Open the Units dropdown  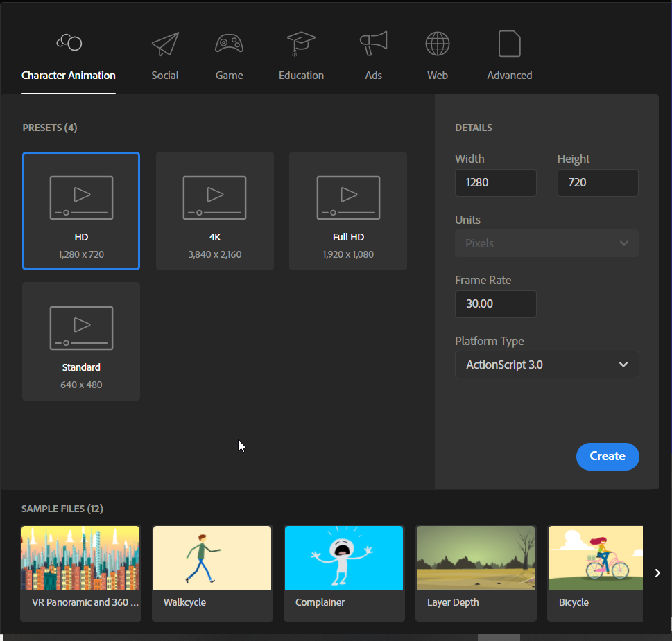[x=546, y=243]
